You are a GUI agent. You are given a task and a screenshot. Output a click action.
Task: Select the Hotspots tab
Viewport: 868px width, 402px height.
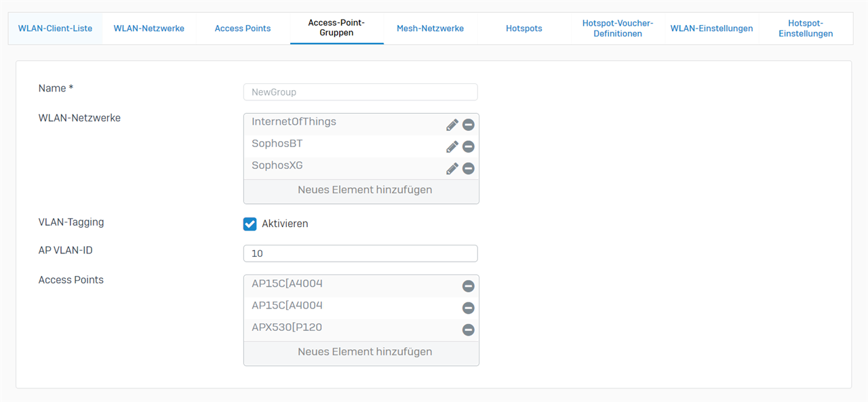[x=524, y=28]
